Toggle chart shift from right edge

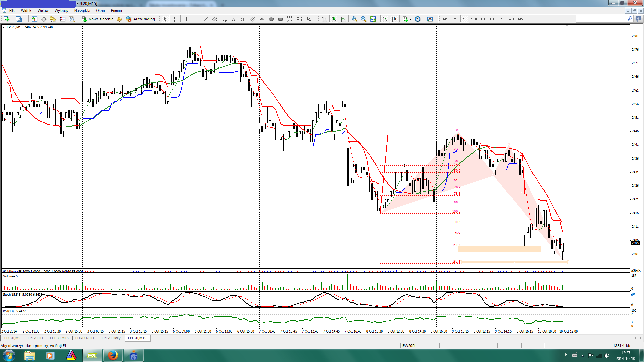pos(394,19)
